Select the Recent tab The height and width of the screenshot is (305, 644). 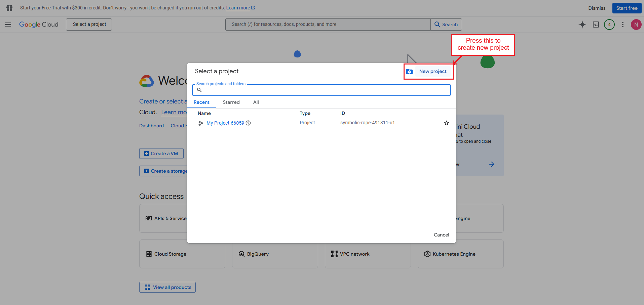(201, 102)
